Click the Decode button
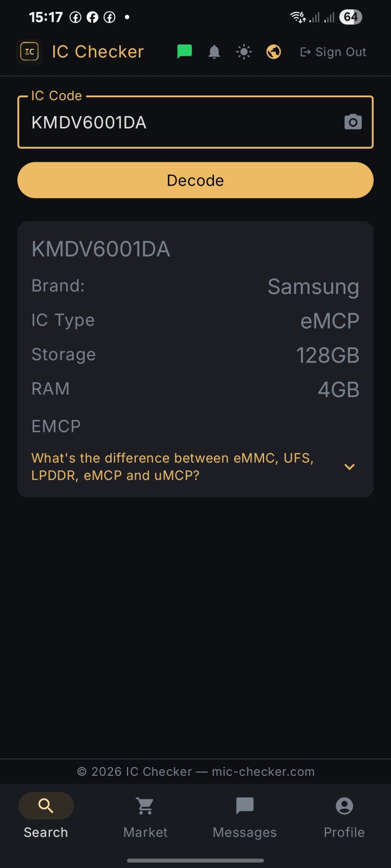This screenshot has height=868, width=391. pos(195,180)
